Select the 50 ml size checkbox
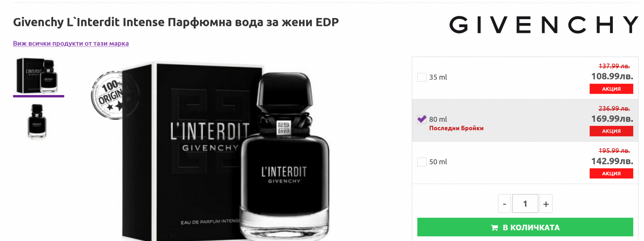The width and height of the screenshot is (644, 241). [x=422, y=162]
